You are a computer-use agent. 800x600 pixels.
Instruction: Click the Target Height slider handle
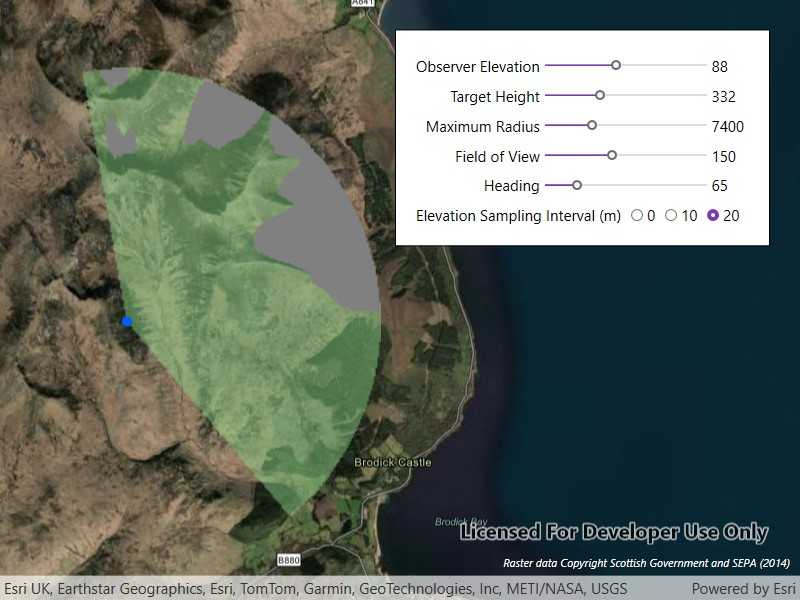[x=599, y=96]
